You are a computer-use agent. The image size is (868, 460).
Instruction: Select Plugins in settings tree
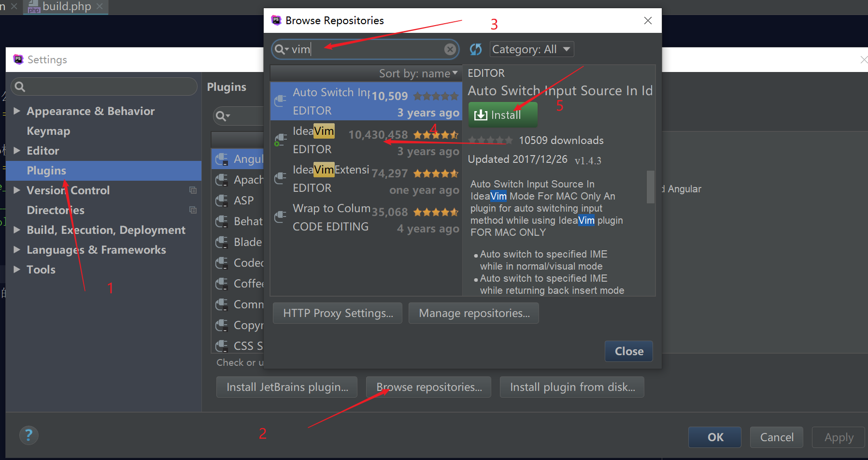point(103,171)
